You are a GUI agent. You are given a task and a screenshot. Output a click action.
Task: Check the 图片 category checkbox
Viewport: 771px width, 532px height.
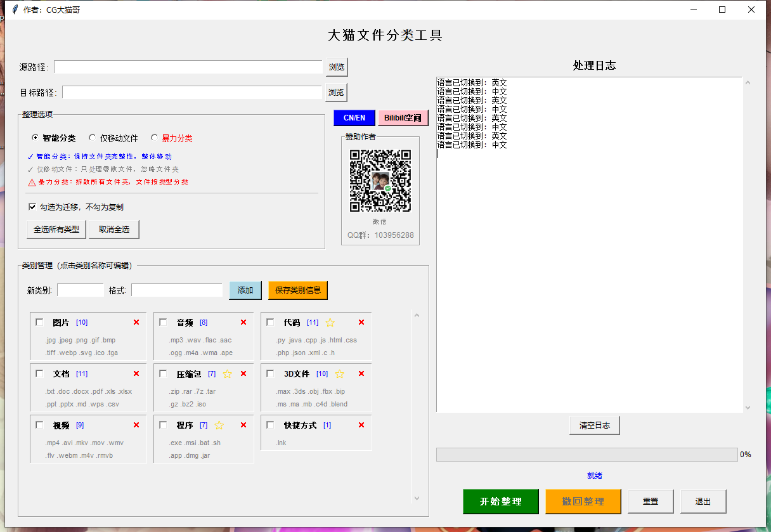(39, 322)
